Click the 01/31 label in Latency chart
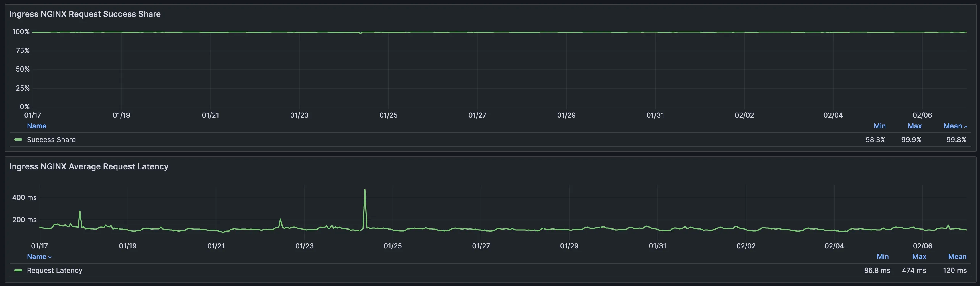This screenshot has height=286, width=980. (x=657, y=246)
